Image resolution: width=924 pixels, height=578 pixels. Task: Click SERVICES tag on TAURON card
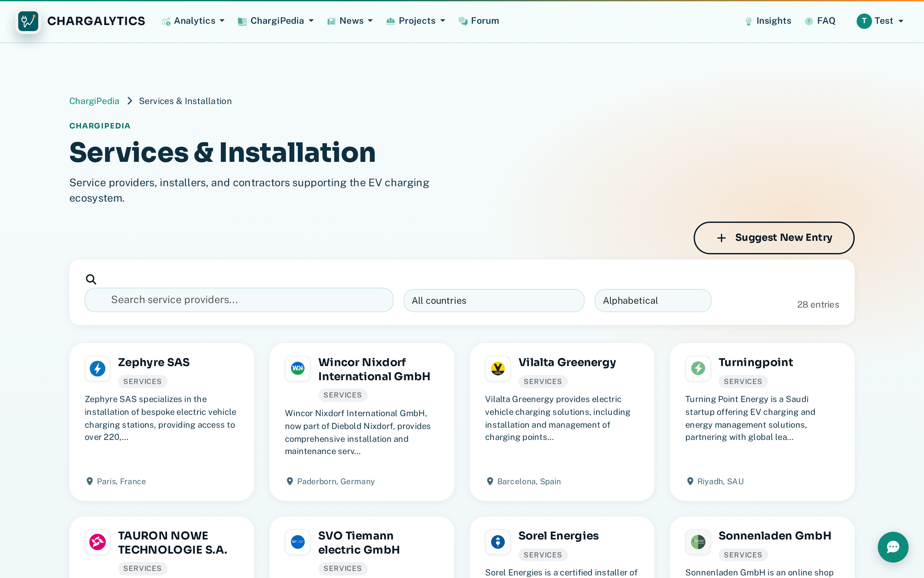click(142, 568)
